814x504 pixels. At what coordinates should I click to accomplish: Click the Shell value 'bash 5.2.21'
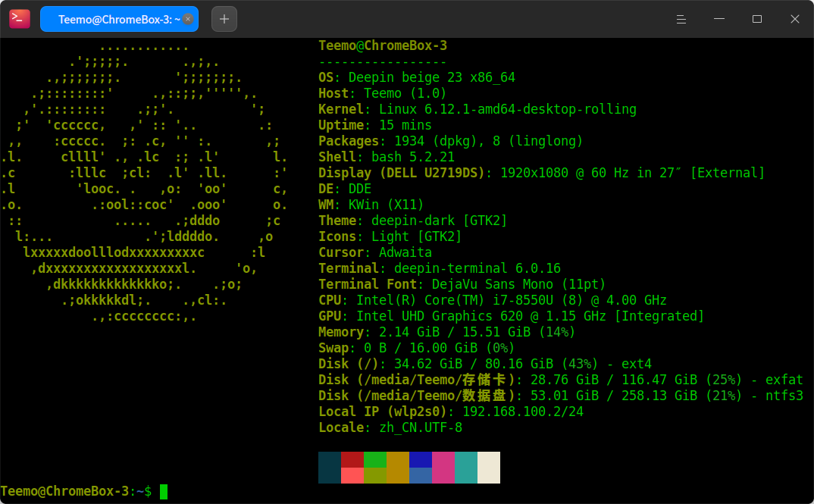coord(413,157)
